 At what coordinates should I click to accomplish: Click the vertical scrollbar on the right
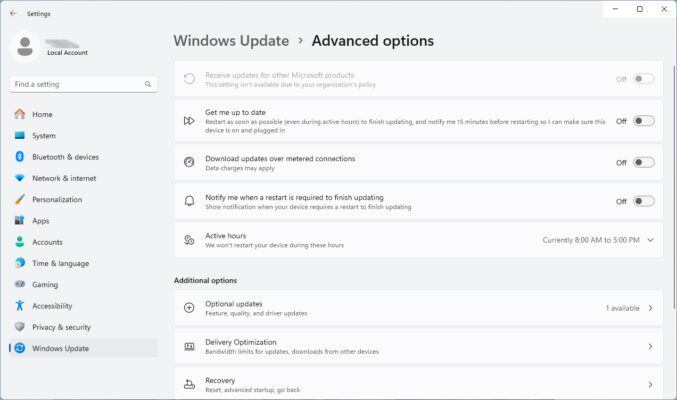pyautogui.click(x=674, y=187)
